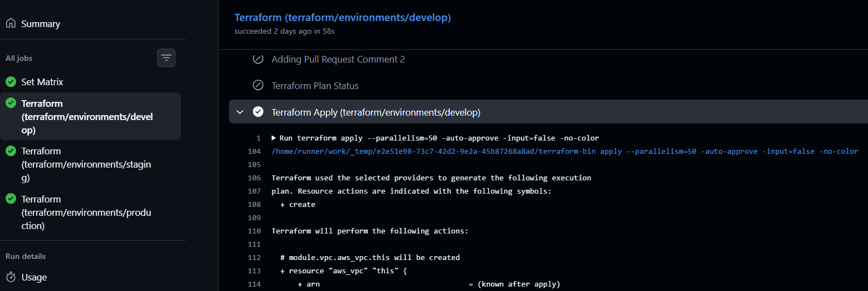Click log line number 110
The width and height of the screenshot is (868, 291).
[254, 231]
